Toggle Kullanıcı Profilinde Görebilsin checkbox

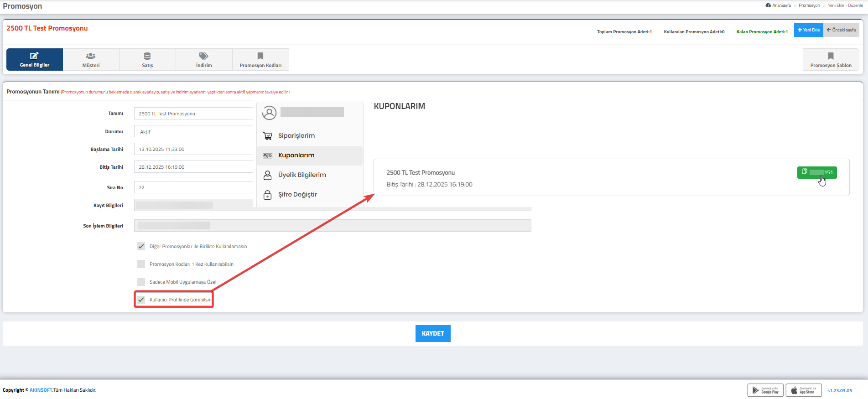[x=141, y=300]
